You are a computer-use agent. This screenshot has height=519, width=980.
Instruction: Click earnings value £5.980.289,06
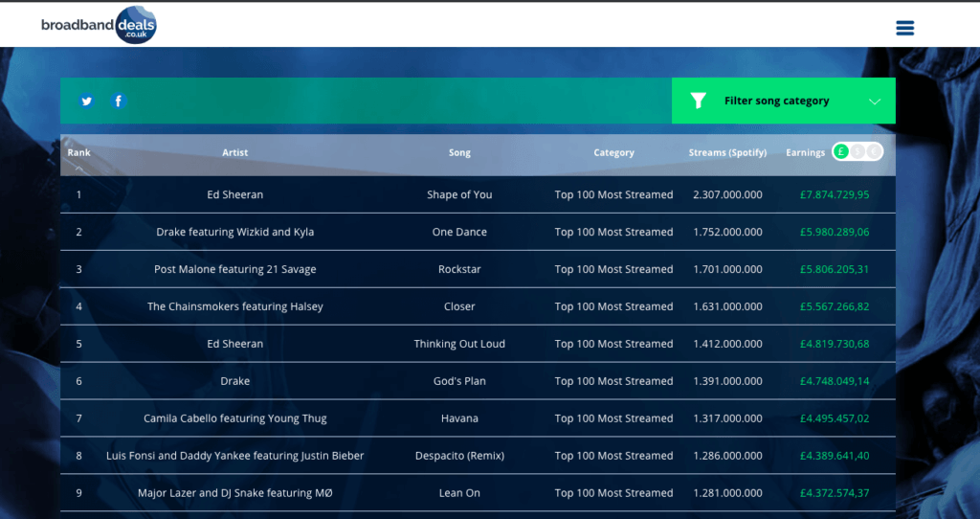[835, 232]
